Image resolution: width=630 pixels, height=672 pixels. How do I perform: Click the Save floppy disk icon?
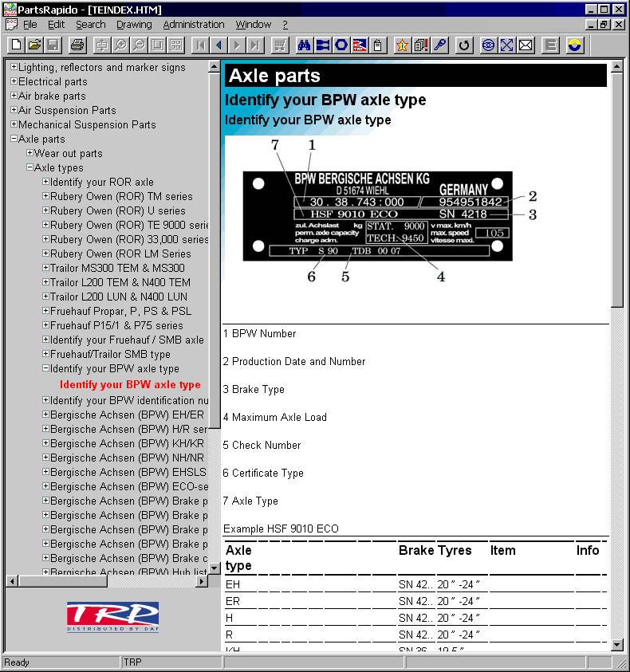coord(53,45)
